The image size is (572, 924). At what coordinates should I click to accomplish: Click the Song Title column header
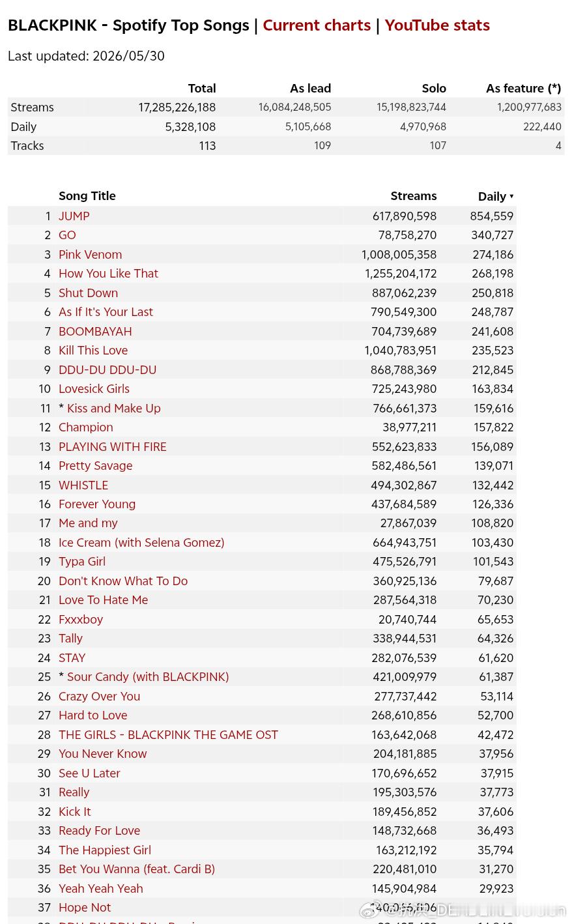[87, 196]
